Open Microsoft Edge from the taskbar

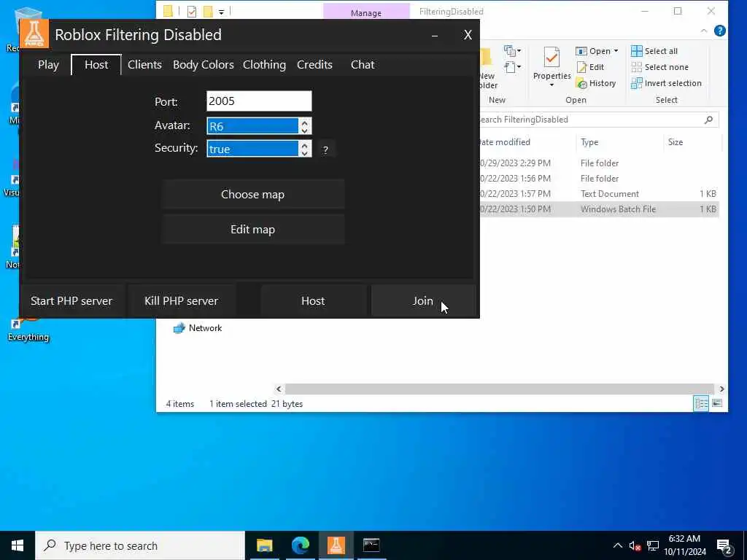tap(300, 545)
